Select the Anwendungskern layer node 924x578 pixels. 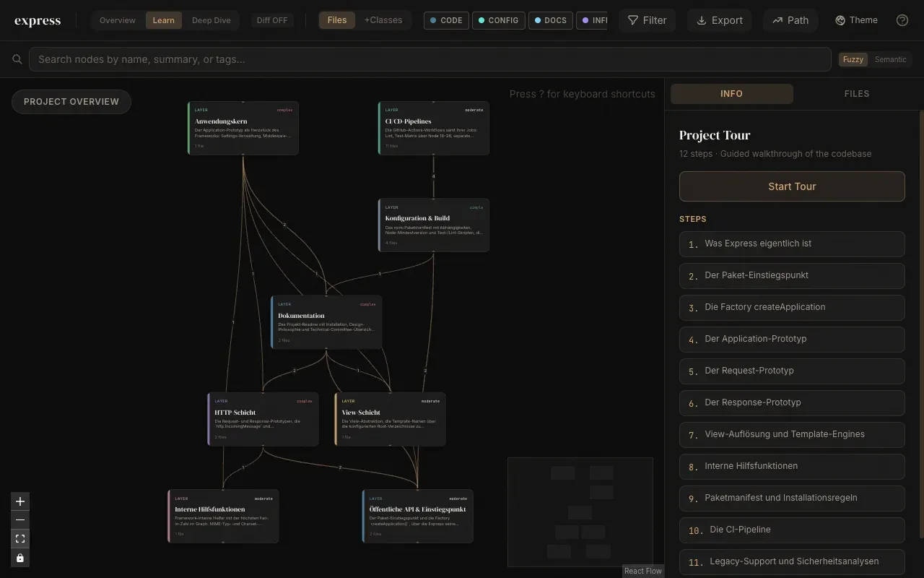243,128
